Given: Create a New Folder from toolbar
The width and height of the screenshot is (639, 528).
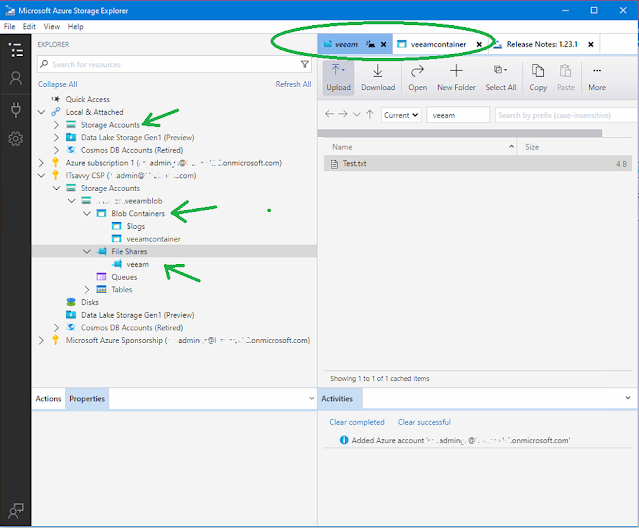Looking at the screenshot, I should tap(456, 78).
